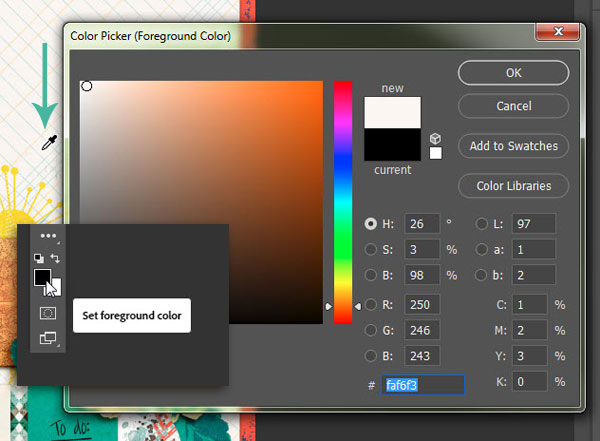Viewport: 600px width, 441px height.
Task: Select the R red radio button
Action: pyautogui.click(x=370, y=305)
